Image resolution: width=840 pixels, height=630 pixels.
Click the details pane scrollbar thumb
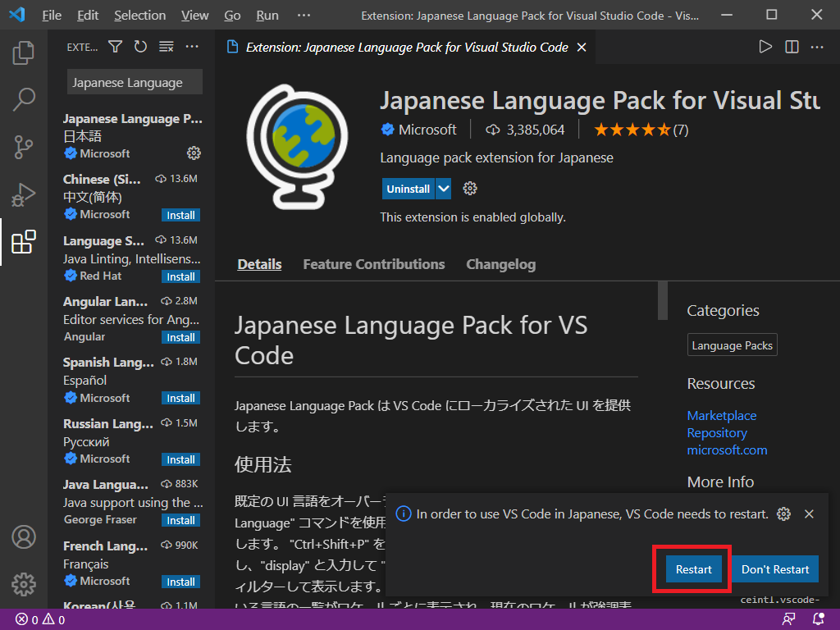tap(663, 300)
